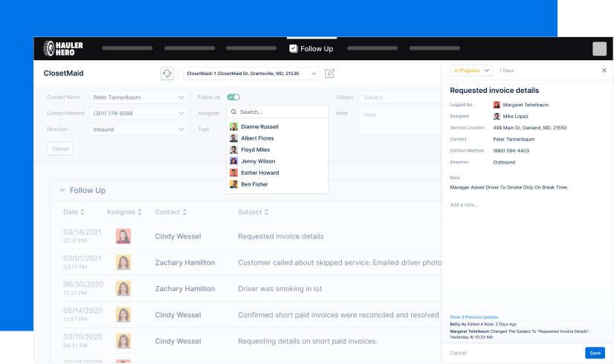Viewport: 614px width, 364px height.
Task: Click assignee avatar in 03/15/2020 row
Action: pos(123,341)
